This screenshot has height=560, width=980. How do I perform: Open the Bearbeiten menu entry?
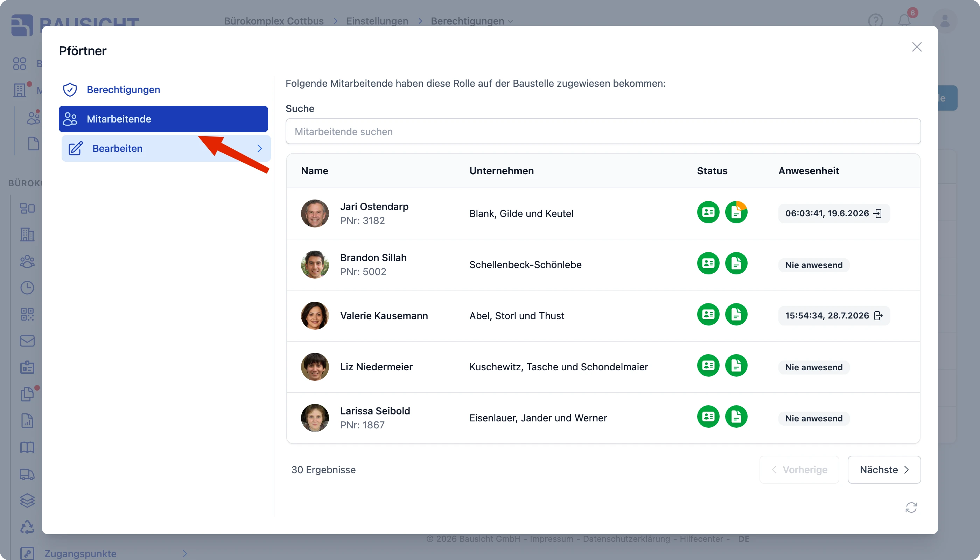tap(166, 148)
